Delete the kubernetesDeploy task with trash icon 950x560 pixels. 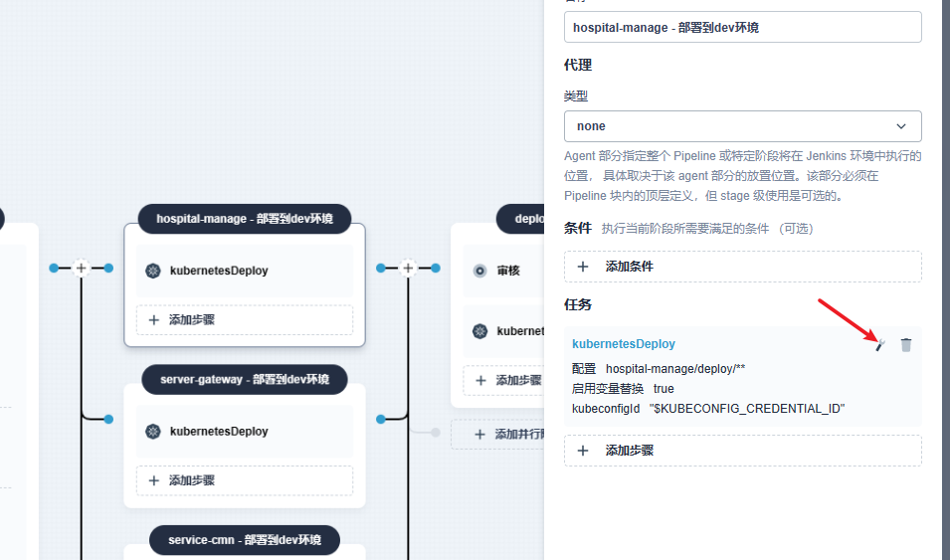[x=906, y=345]
